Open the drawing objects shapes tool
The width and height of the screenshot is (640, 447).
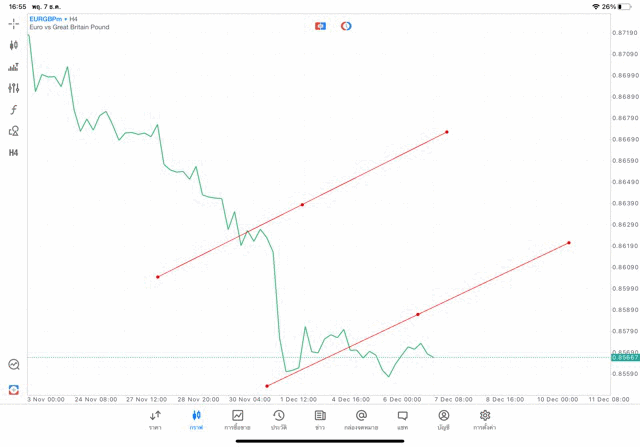(x=14, y=130)
